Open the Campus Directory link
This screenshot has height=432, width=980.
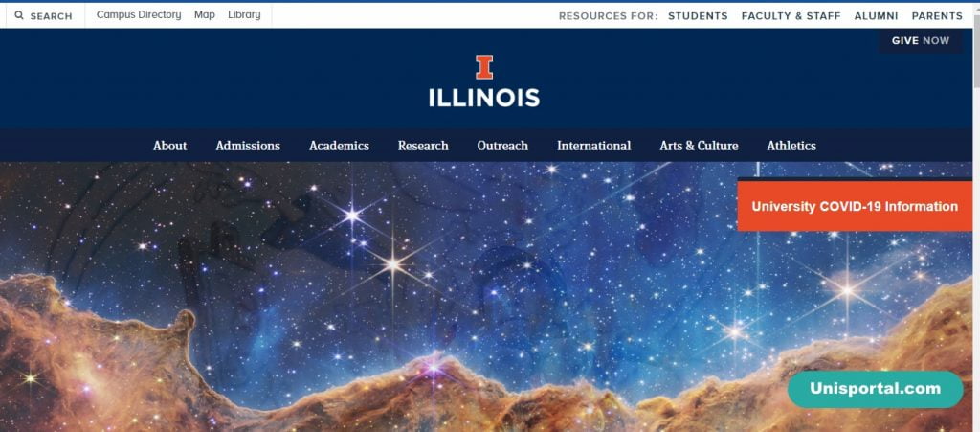[139, 15]
